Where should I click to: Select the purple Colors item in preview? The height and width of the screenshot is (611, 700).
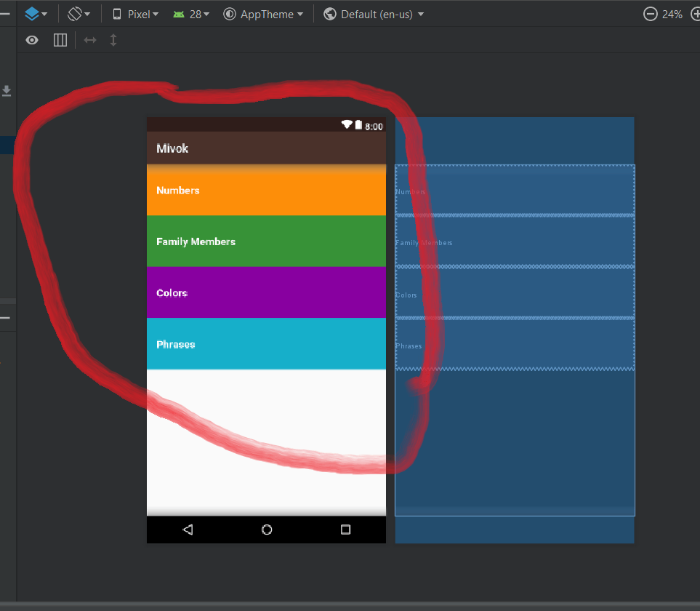tap(266, 292)
